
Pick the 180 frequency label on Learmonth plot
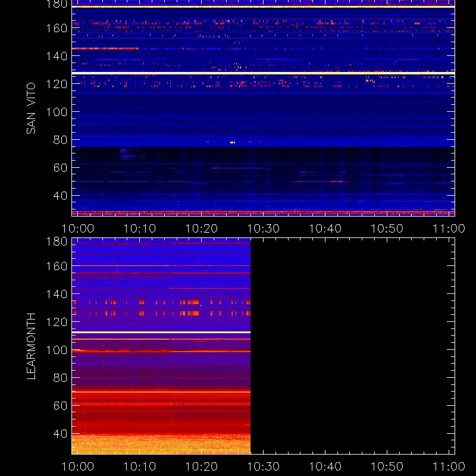pos(57,242)
